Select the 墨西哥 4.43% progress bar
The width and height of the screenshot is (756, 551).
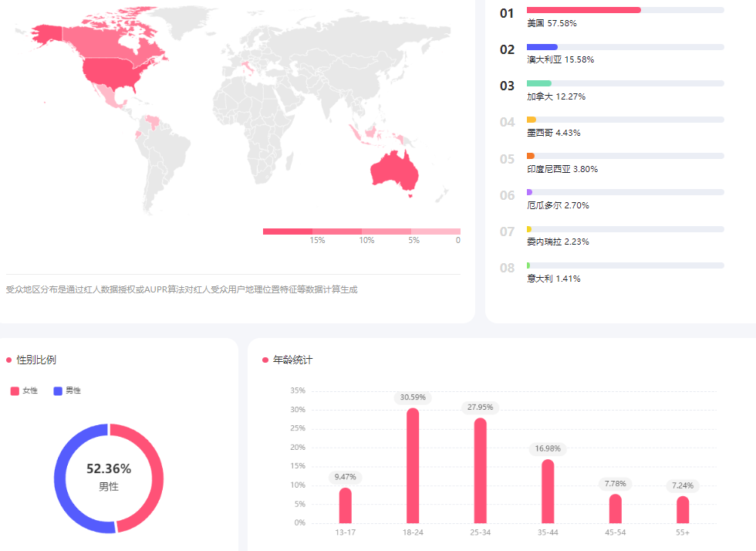pos(626,120)
